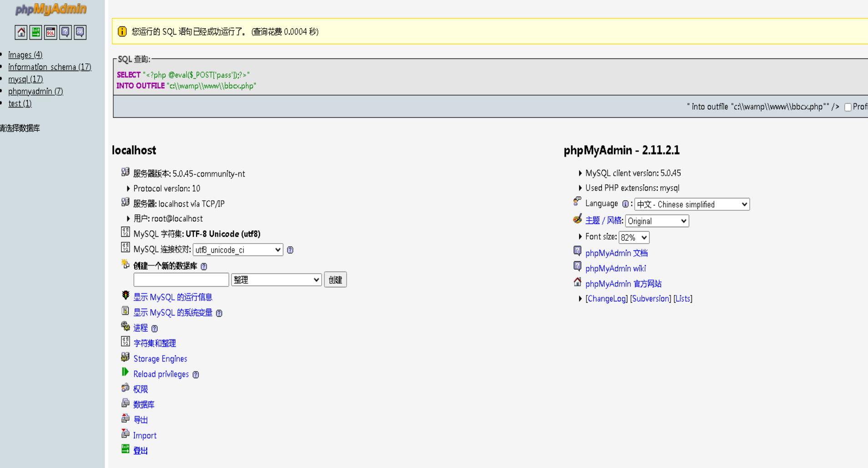Viewport: 868px width, 468px height.
Task: Open the test (1) database
Action: 20,103
